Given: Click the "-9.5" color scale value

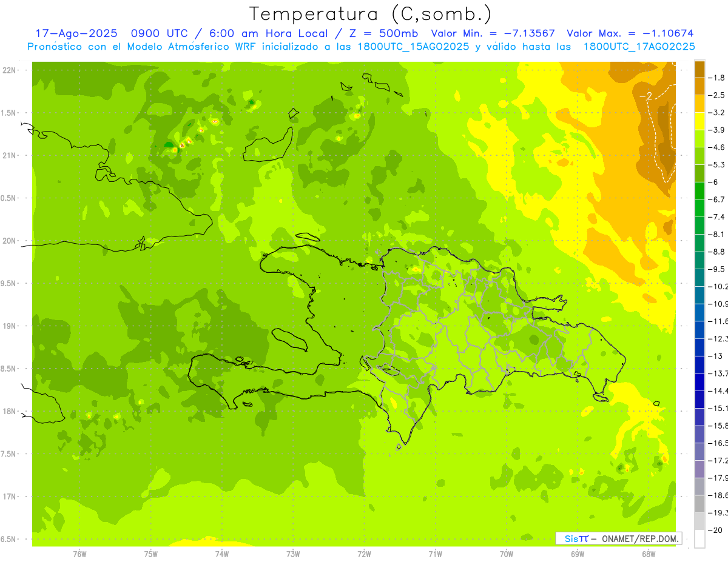Looking at the screenshot, I should (x=717, y=269).
